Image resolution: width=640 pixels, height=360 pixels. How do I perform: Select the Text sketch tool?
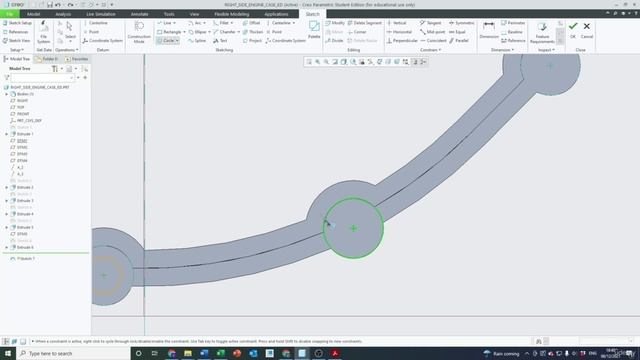click(x=220, y=41)
